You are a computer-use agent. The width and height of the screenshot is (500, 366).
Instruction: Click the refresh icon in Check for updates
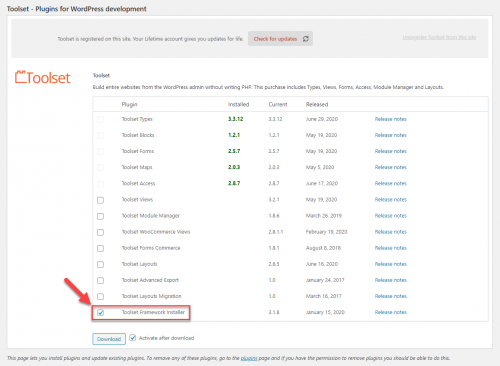pyautogui.click(x=306, y=39)
